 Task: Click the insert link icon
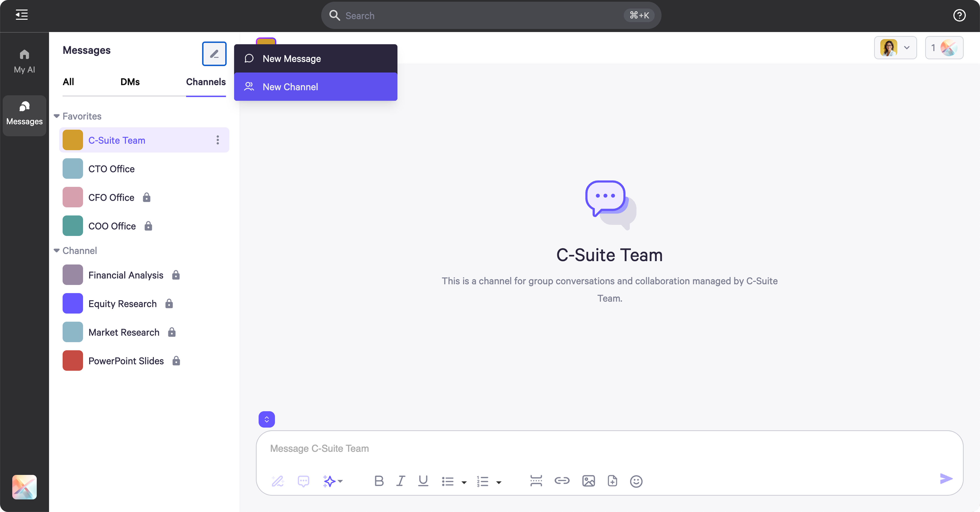561,481
